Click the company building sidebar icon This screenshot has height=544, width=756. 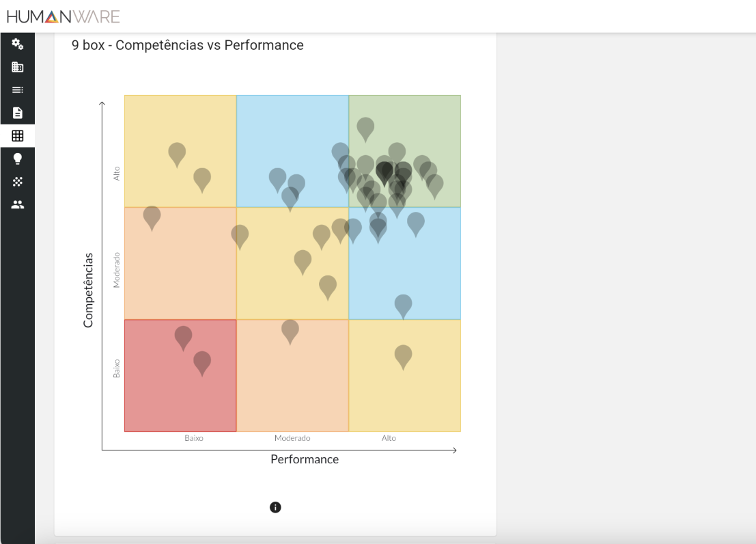point(18,67)
